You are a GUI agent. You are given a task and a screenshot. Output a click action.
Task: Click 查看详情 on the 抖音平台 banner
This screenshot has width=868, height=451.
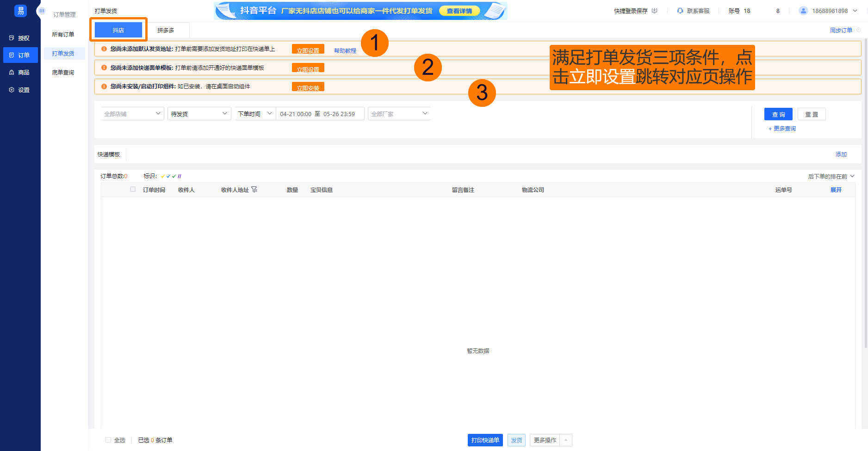coord(459,11)
